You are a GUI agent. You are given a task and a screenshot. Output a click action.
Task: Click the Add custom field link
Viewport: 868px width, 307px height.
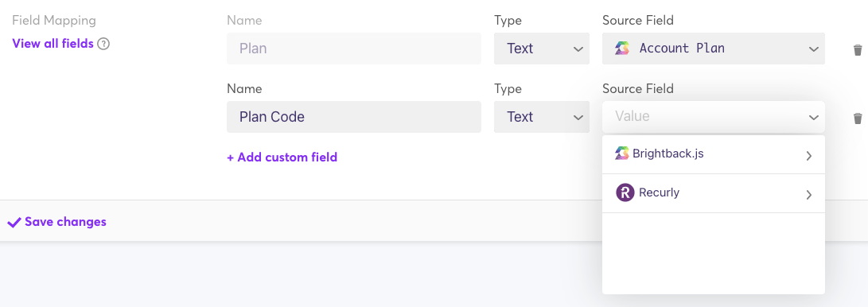282,157
